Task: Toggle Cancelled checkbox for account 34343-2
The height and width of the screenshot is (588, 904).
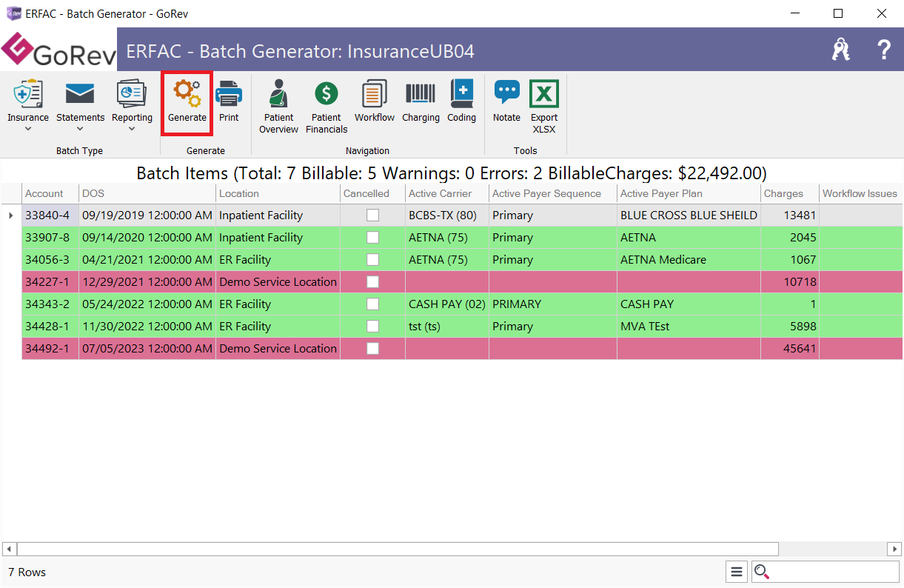Action: [x=372, y=304]
